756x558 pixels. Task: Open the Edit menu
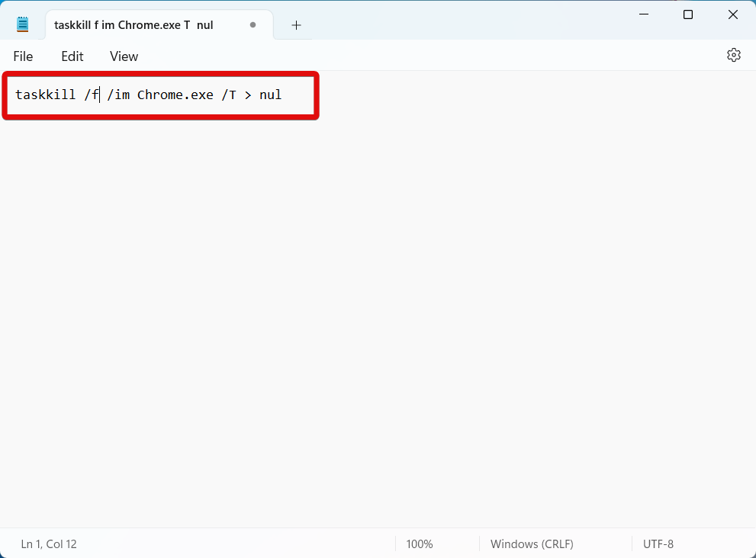tap(72, 56)
